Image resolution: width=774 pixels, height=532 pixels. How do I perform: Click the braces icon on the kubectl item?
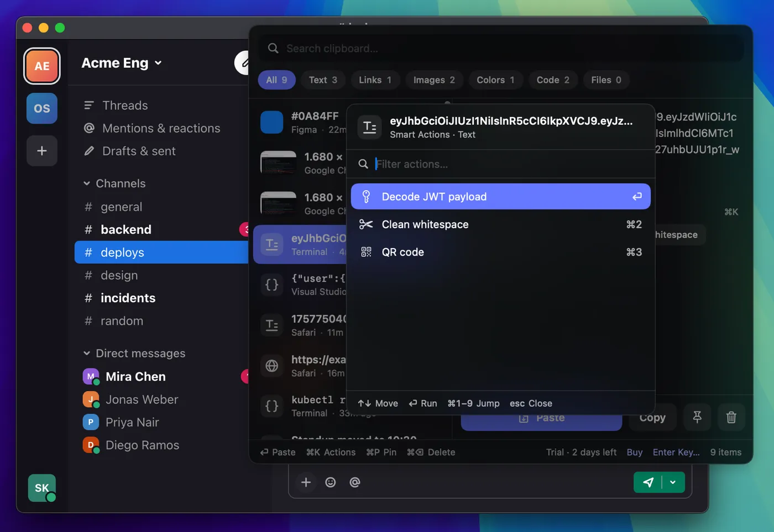pyautogui.click(x=272, y=406)
